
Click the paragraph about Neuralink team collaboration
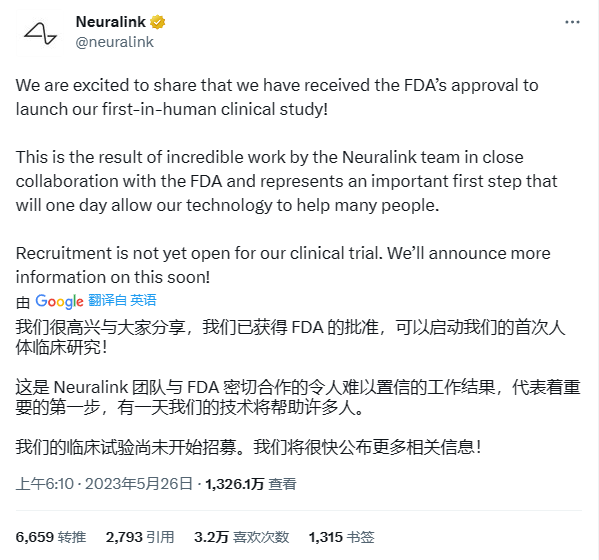287,181
